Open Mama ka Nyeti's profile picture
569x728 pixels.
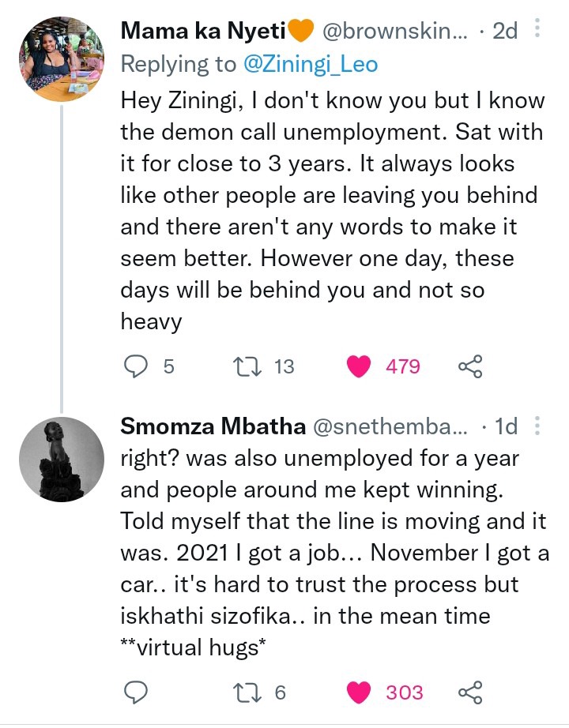click(x=62, y=59)
